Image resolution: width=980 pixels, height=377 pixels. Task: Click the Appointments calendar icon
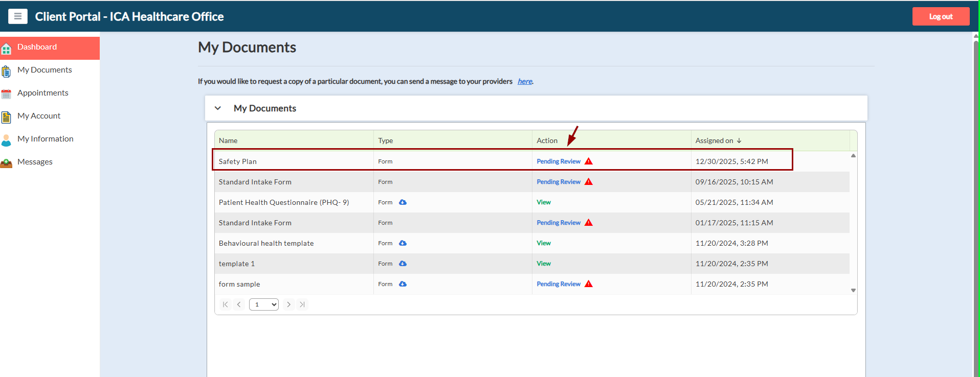pos(6,94)
